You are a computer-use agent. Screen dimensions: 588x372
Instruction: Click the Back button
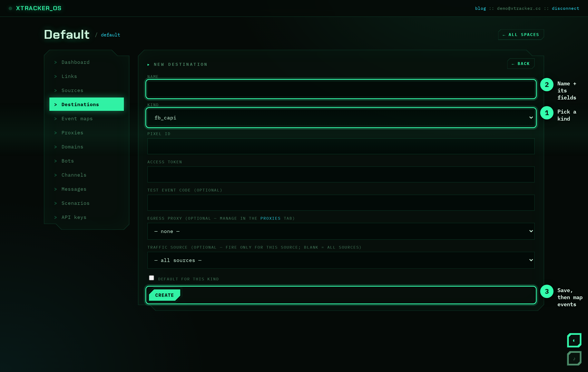click(521, 64)
